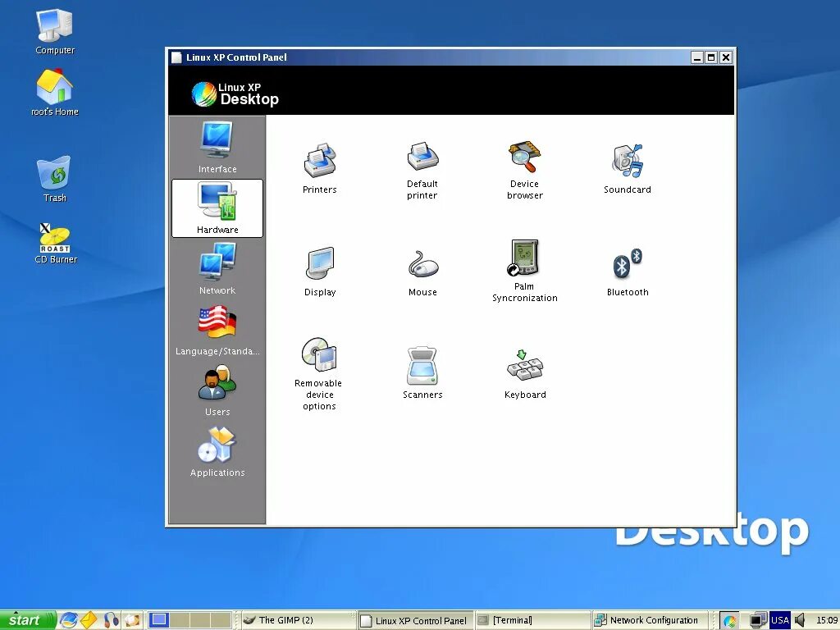Open the Display settings
This screenshot has height=630, width=840.
pyautogui.click(x=320, y=271)
